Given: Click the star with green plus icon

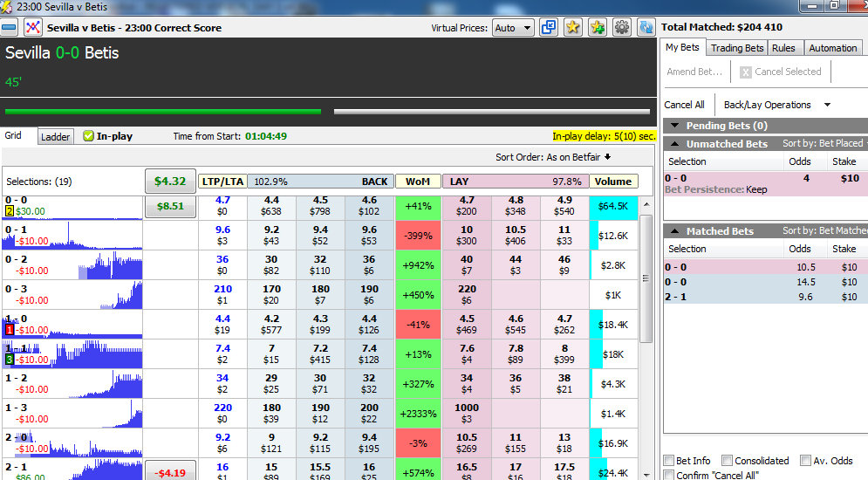Looking at the screenshot, I should [597, 27].
